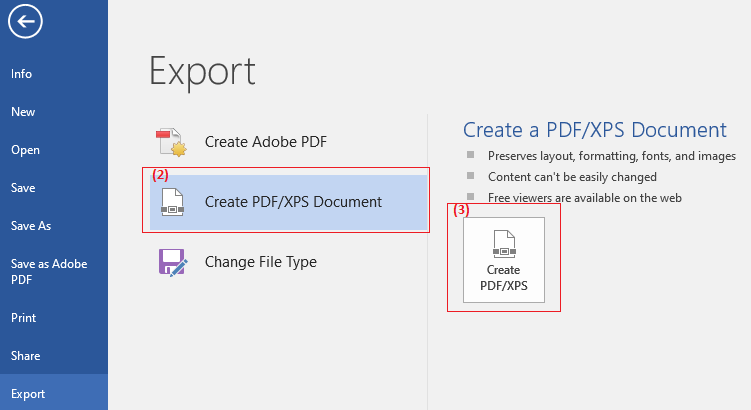Open the Print page
751x410 pixels.
[23, 318]
